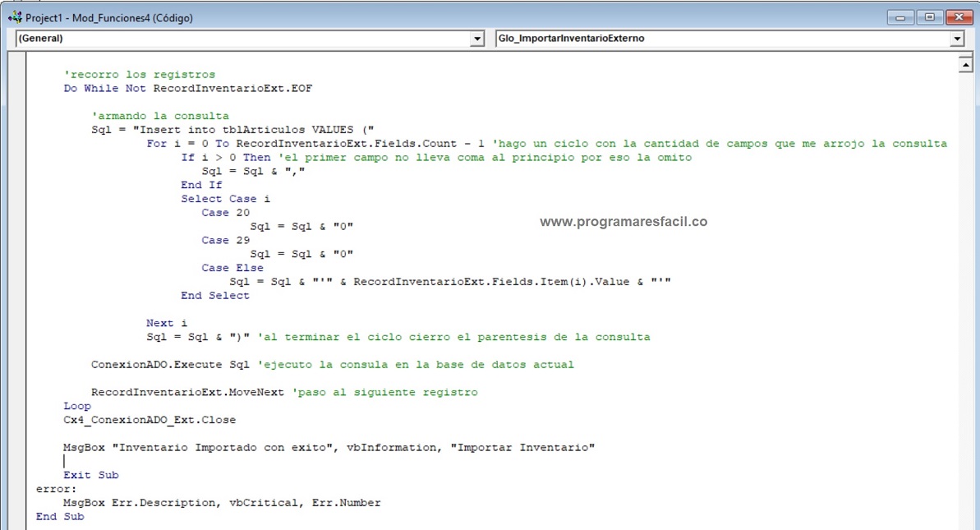
Task: Click the 'End Sub' line
Action: click(x=60, y=517)
